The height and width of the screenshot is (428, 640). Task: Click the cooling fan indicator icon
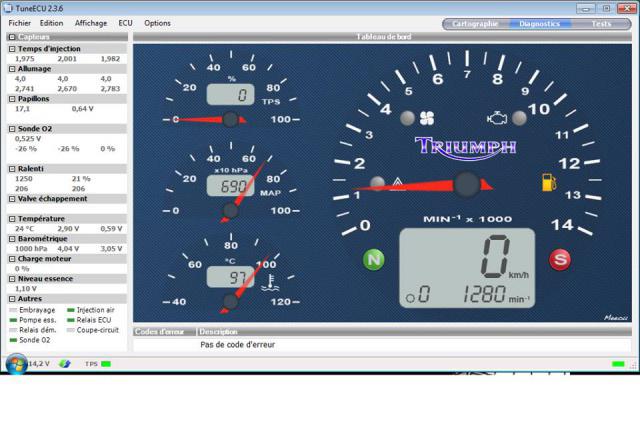(x=427, y=118)
